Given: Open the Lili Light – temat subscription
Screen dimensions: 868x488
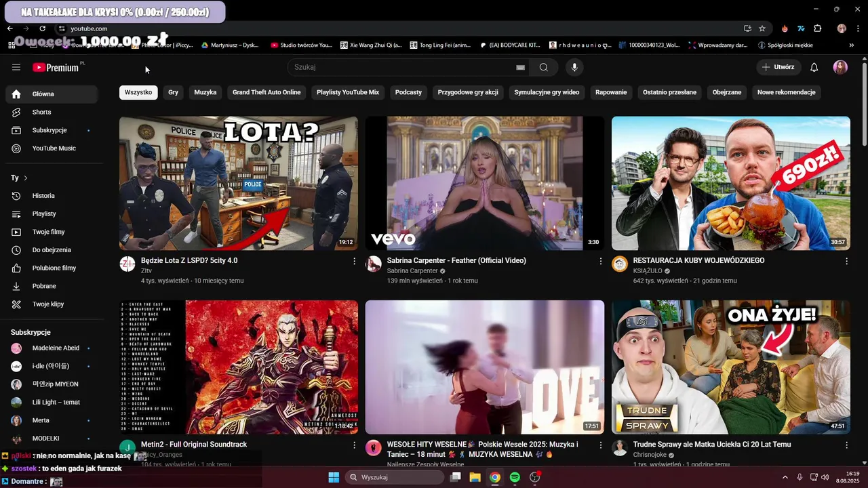Looking at the screenshot, I should (52, 403).
